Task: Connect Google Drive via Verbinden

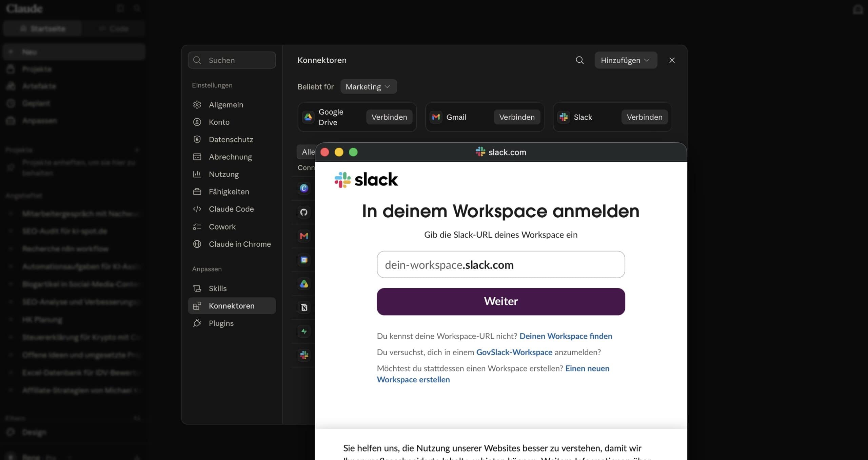Action: [x=389, y=117]
